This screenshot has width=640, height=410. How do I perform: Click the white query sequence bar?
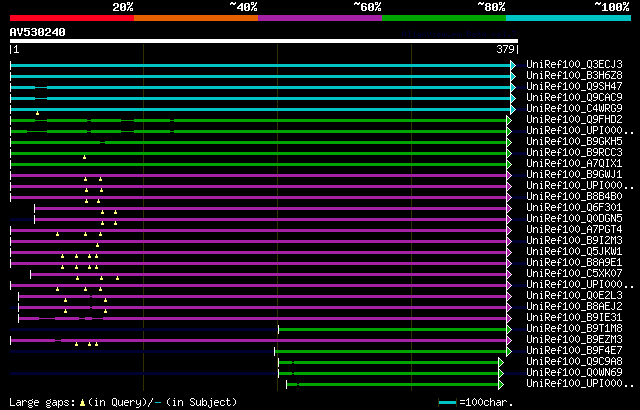[x=264, y=41]
